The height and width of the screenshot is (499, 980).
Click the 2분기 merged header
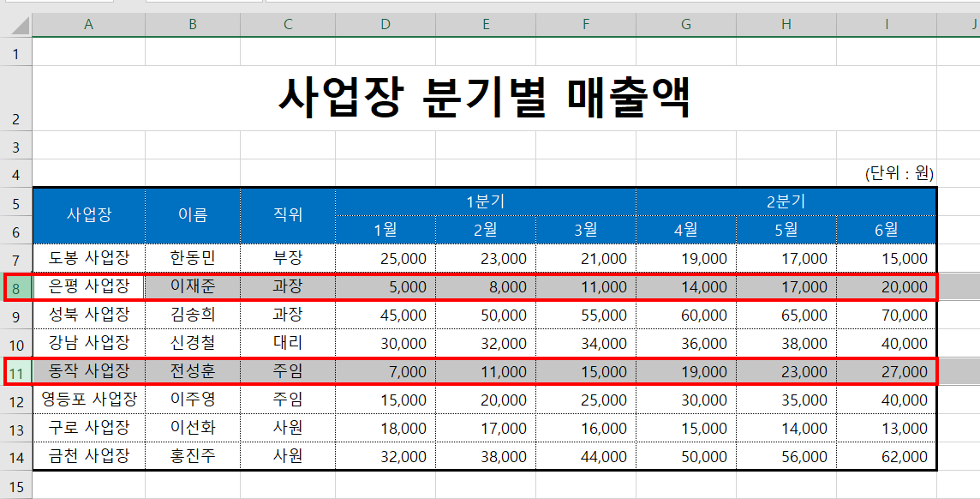(786, 201)
